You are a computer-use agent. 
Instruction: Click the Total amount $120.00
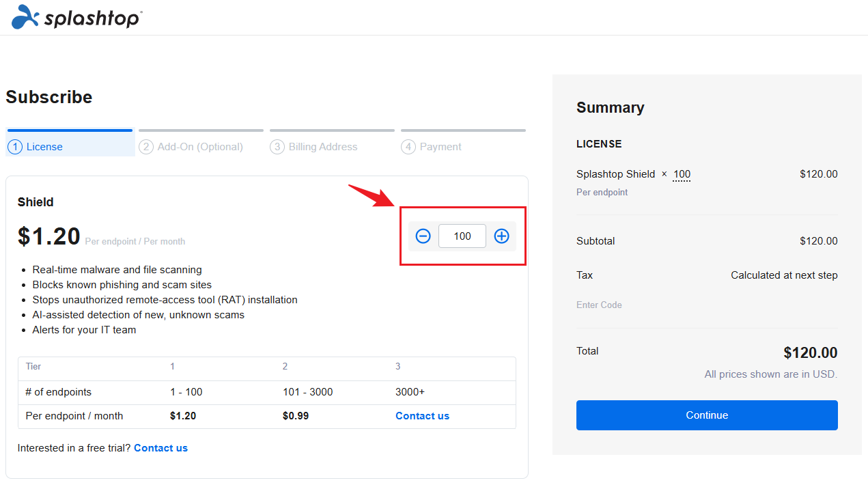(811, 353)
